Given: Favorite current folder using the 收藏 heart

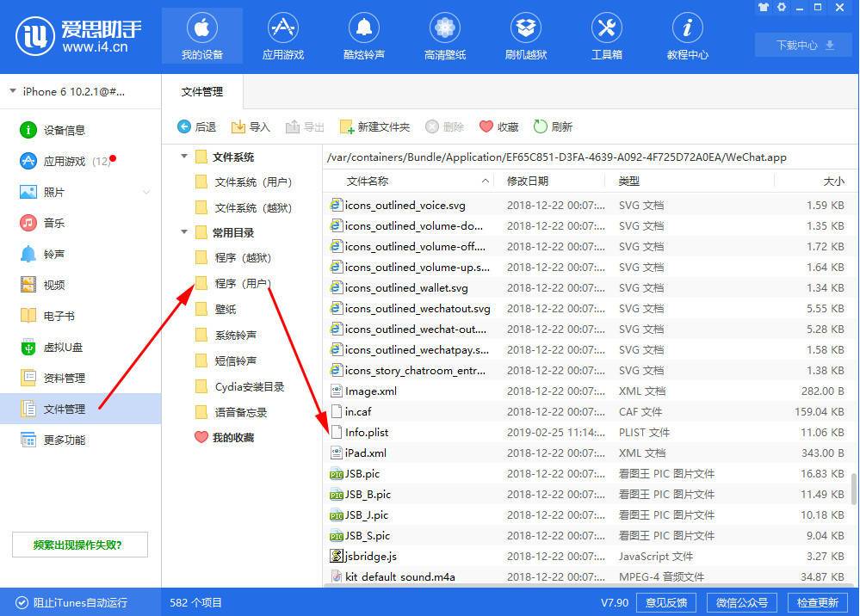Looking at the screenshot, I should (498, 126).
